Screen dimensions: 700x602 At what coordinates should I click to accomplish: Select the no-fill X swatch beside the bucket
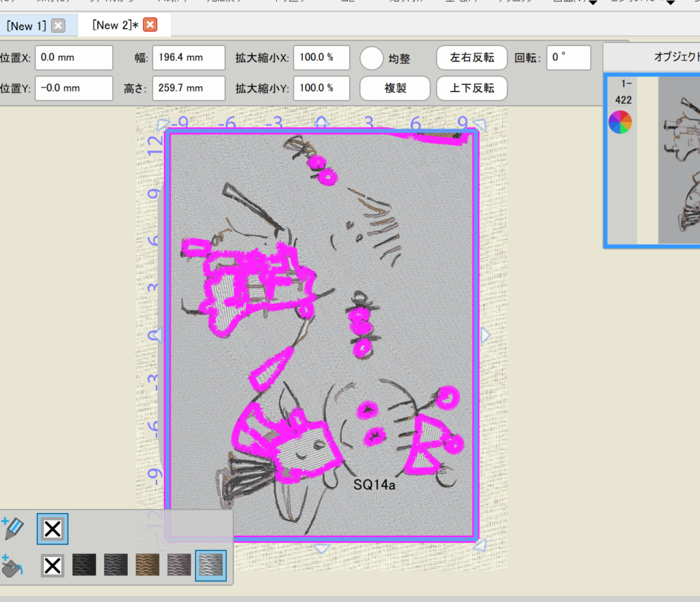tap(53, 565)
